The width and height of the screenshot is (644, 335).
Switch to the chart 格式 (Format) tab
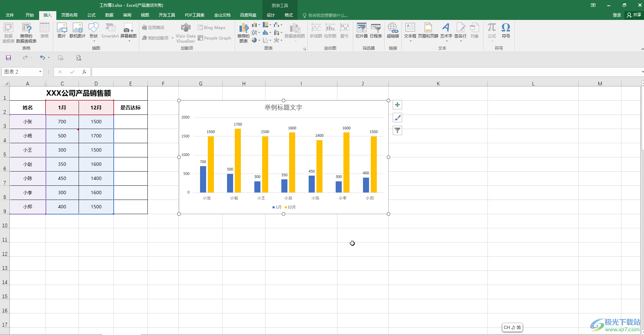[x=289, y=15]
